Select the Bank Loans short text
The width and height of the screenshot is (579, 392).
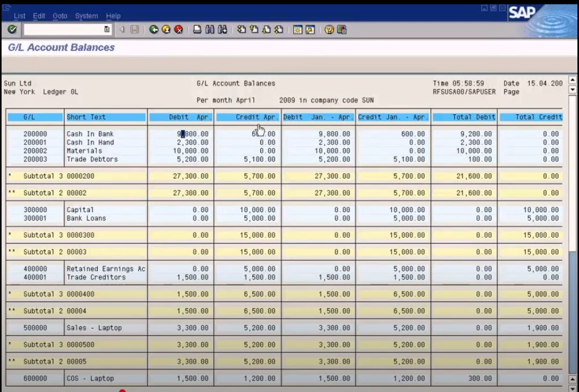[86, 218]
